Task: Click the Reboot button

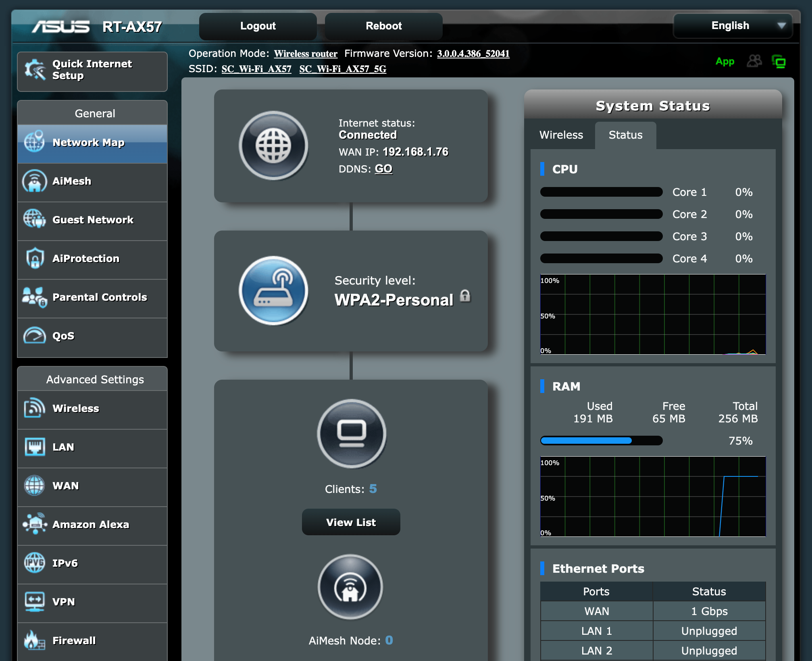Action: pyautogui.click(x=384, y=26)
